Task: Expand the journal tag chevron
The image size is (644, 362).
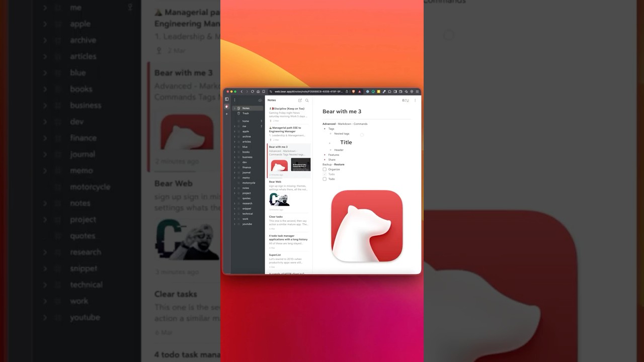Action: (234, 172)
